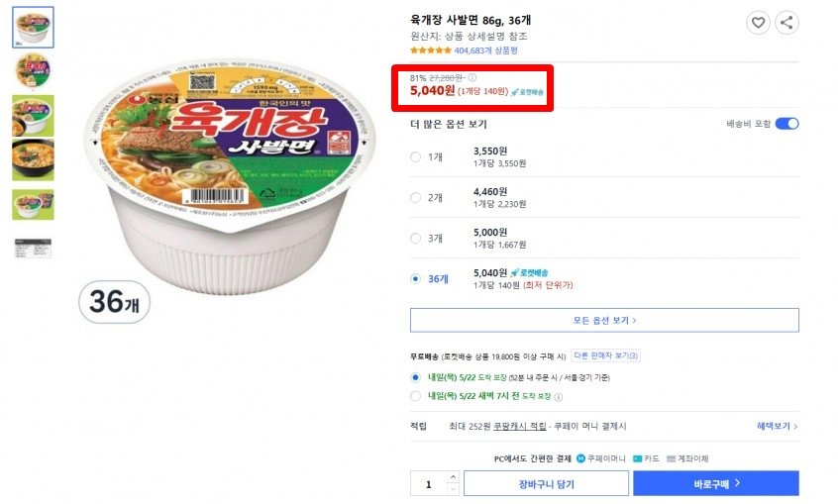Open the 404,683개 상품평 reviews link

point(485,50)
